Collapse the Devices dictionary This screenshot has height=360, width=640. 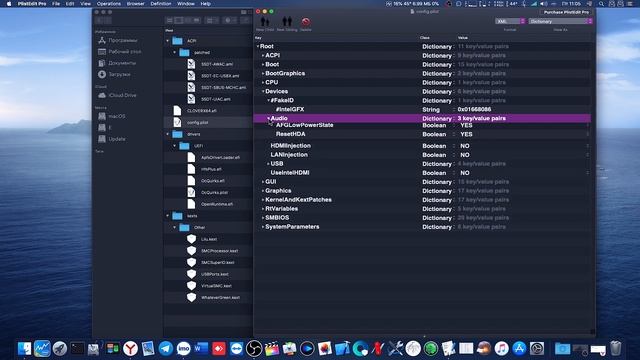[263, 91]
